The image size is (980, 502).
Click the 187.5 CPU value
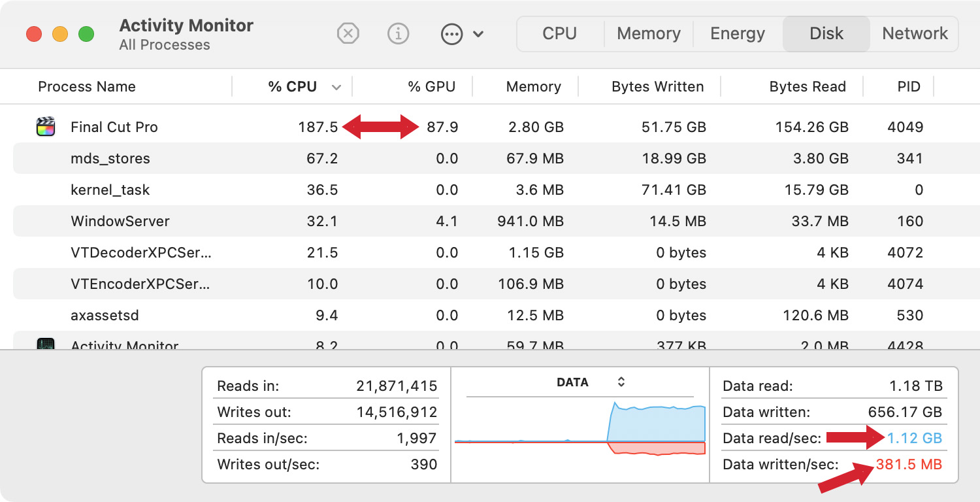[x=318, y=127]
